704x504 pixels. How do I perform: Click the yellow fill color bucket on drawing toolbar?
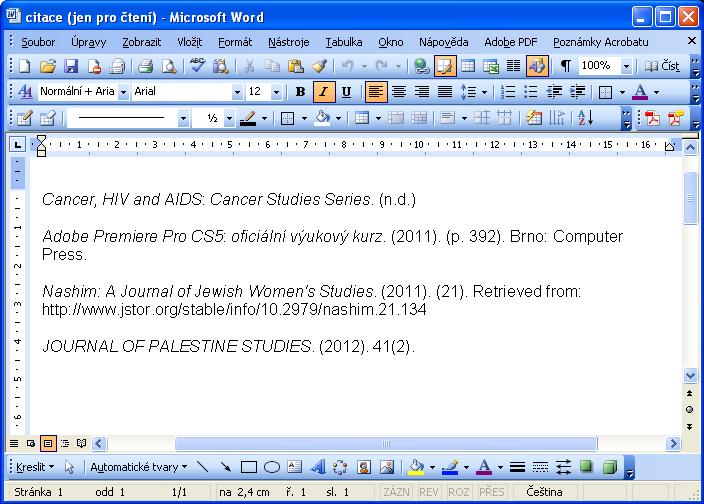coord(416,467)
